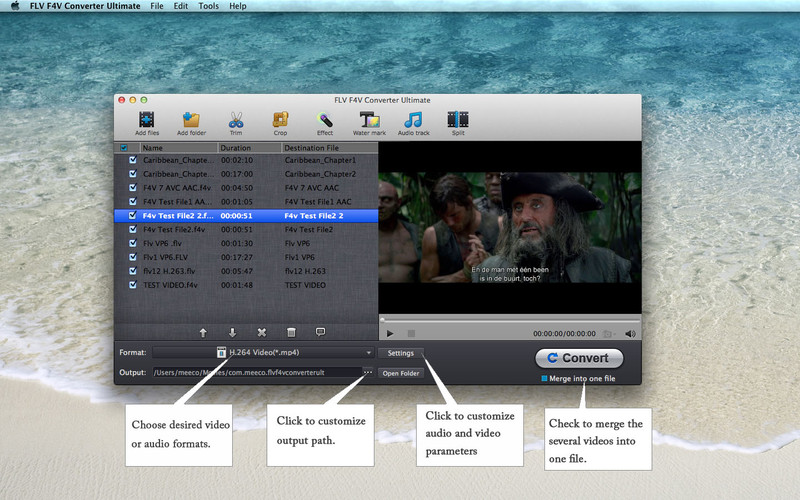Uncheck the Flv1 VP6.FLV file
Image resolution: width=800 pixels, height=500 pixels.
tap(133, 257)
